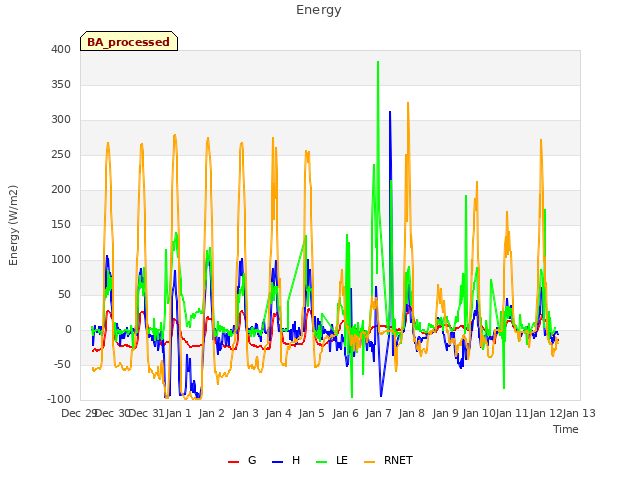Click the Jan 8 x-axis tick label

[411, 413]
